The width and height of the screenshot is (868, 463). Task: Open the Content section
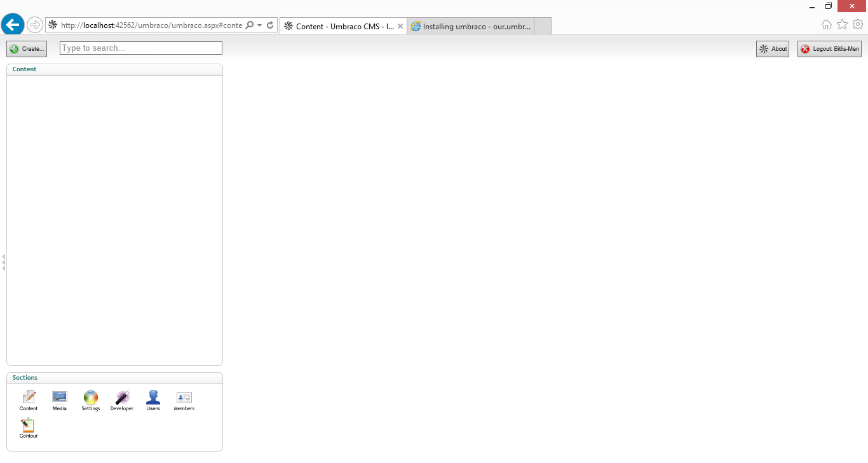pos(29,401)
